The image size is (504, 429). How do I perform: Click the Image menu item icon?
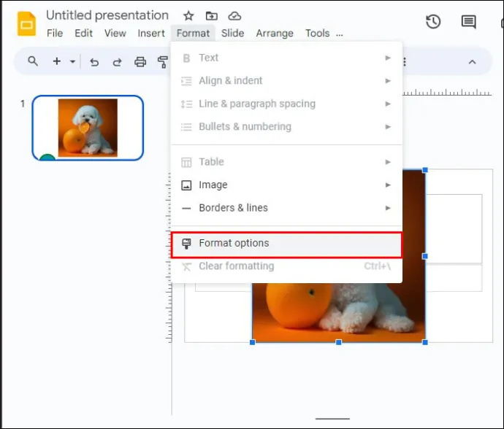click(186, 185)
